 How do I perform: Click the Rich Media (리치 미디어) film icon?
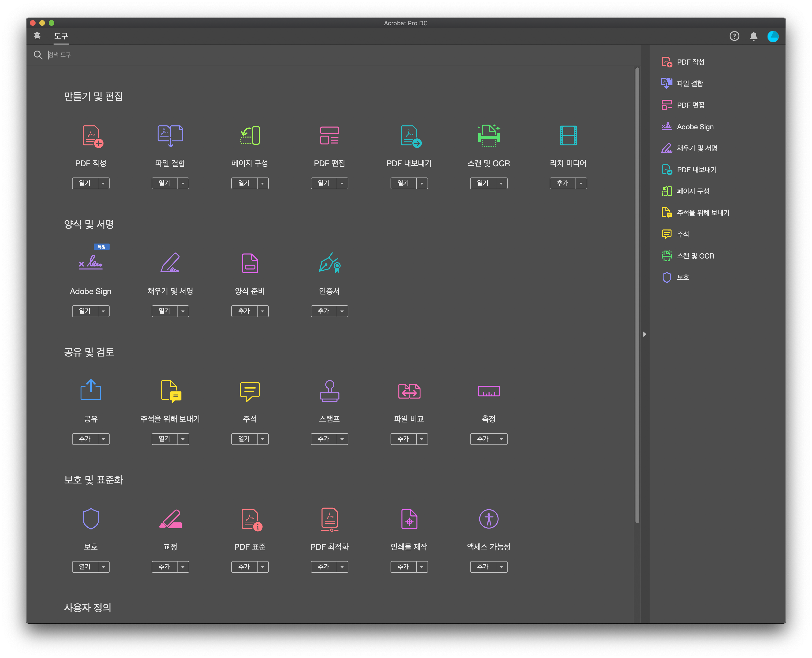pos(568,136)
